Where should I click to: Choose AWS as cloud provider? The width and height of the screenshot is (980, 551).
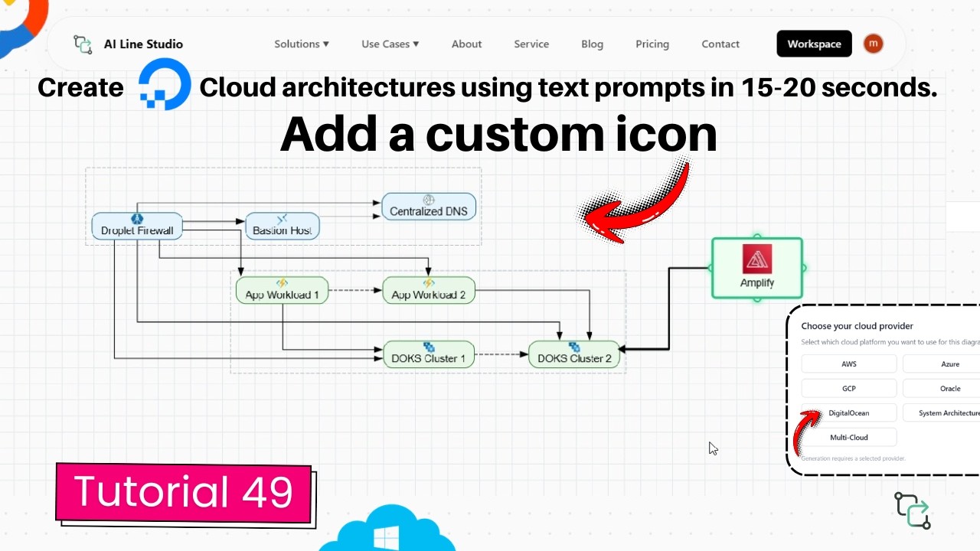(849, 364)
